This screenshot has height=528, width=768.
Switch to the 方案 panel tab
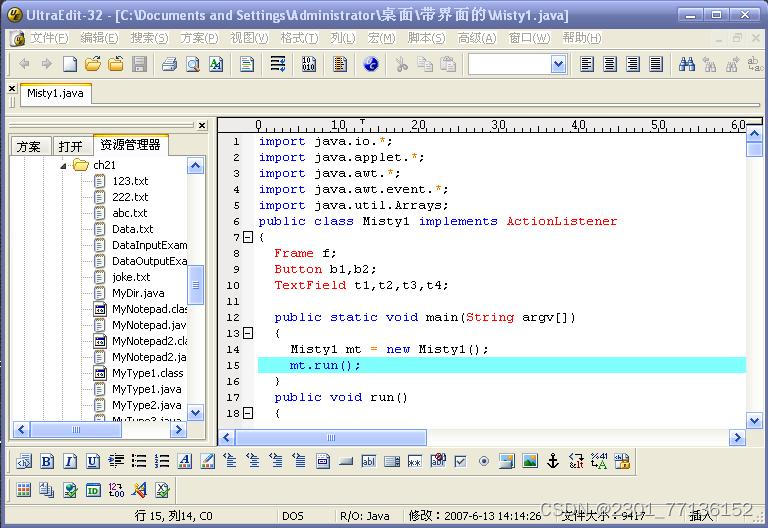click(x=29, y=146)
